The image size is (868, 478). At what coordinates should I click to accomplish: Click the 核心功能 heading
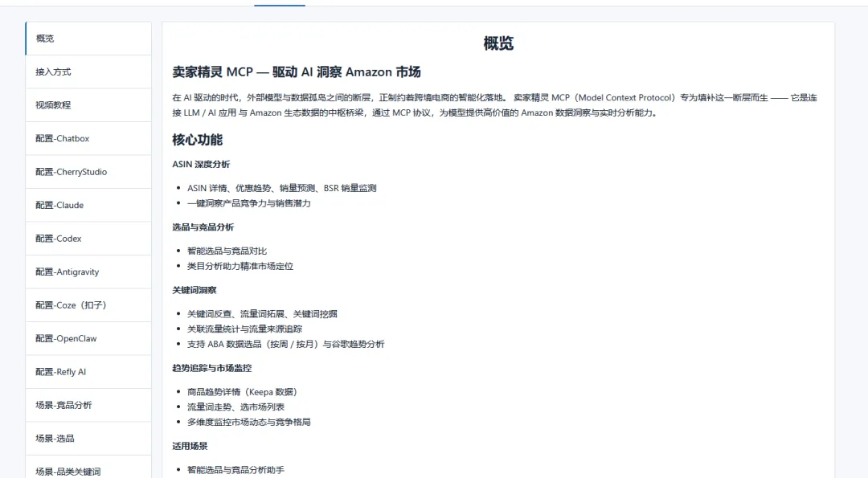point(197,140)
